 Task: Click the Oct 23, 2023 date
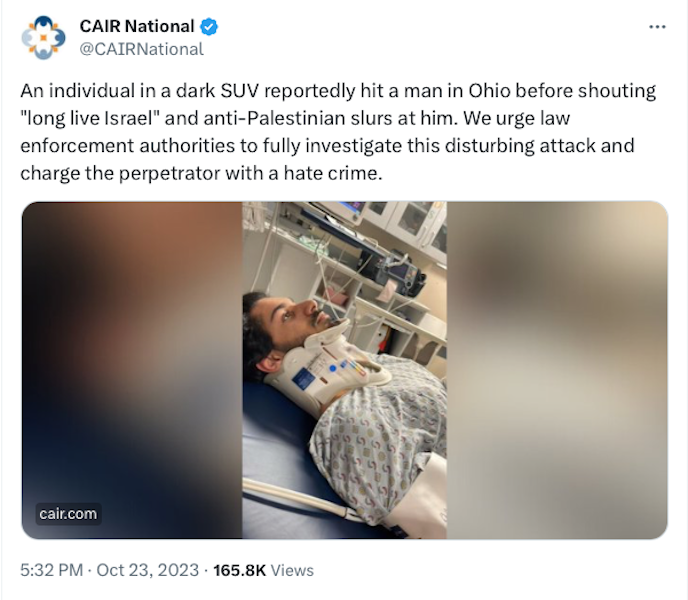[x=147, y=570]
